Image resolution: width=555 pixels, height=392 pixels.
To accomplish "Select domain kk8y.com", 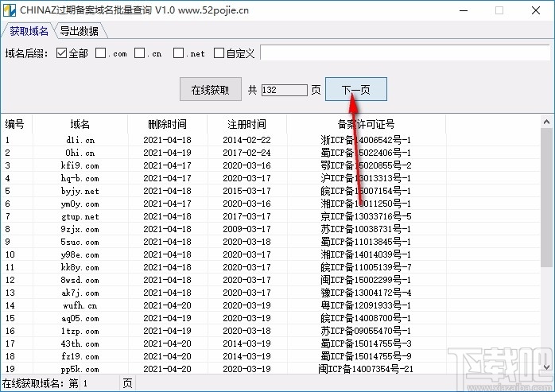I will [80, 268].
